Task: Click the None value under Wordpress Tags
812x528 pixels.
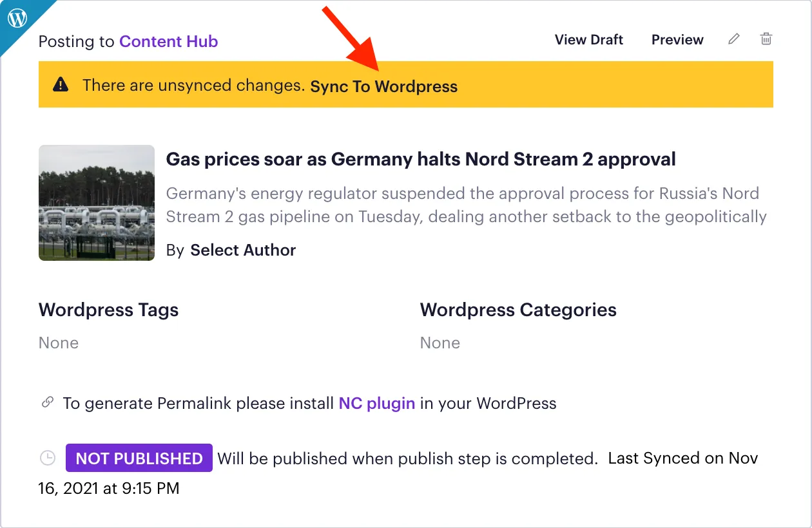Action: click(59, 343)
